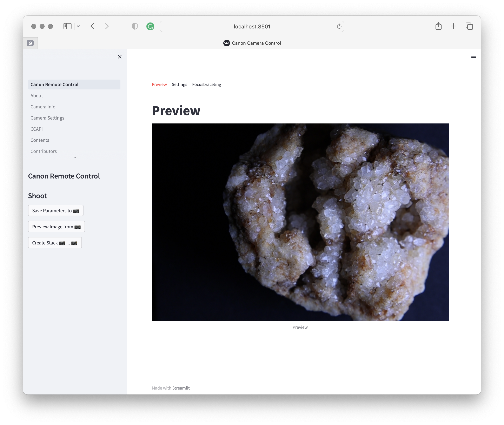The height and width of the screenshot is (425, 504).
Task: Open a new tab with plus icon
Action: click(453, 26)
